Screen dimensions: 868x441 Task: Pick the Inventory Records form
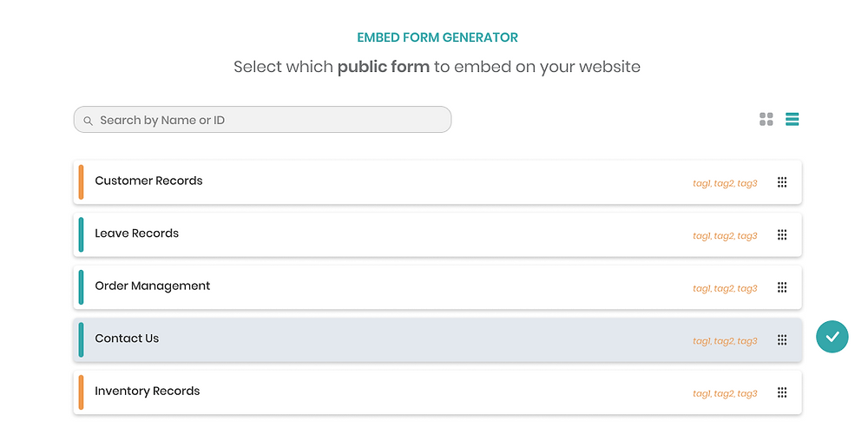tap(437, 392)
